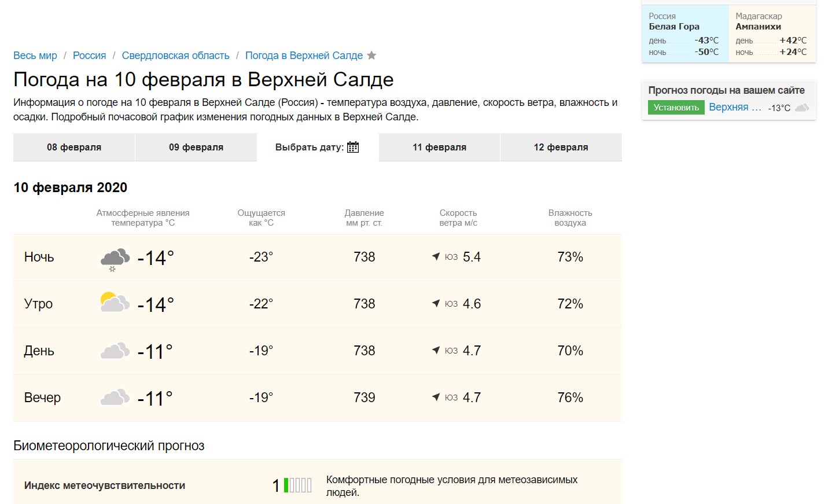Select the 11 февраля tab
Screen dimensions: 832x504
pyautogui.click(x=439, y=147)
